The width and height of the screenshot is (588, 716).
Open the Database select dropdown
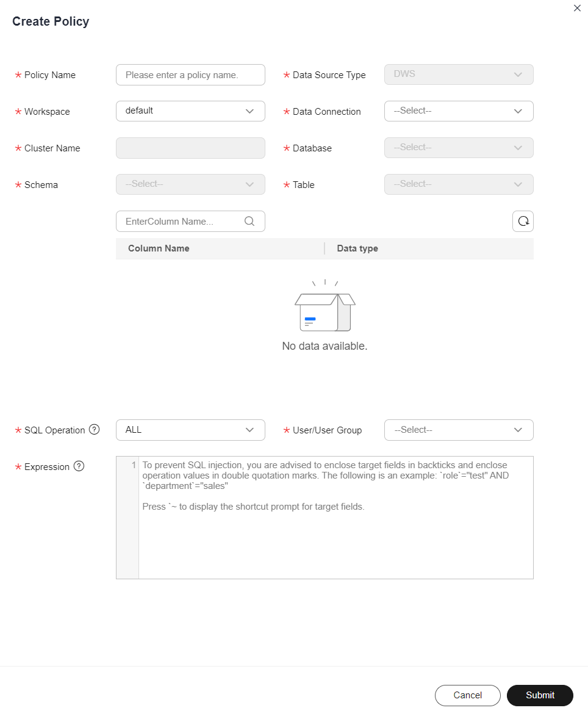[459, 148]
